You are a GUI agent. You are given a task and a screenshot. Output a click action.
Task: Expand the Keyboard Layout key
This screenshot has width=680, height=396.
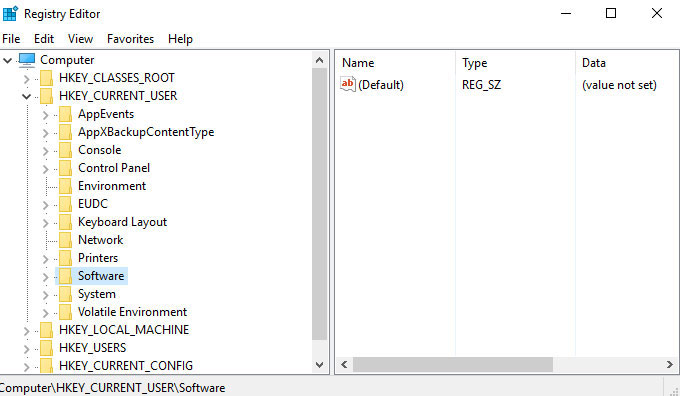46,223
